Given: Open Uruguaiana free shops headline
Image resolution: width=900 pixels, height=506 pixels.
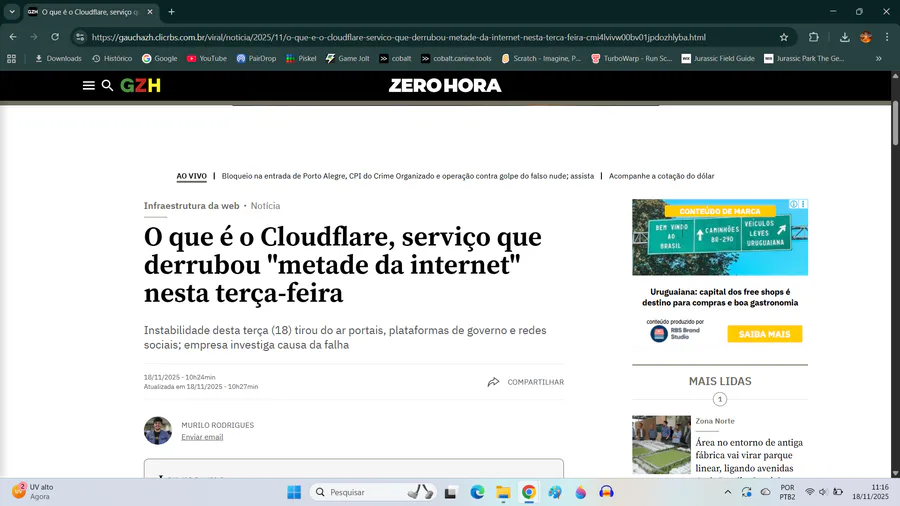Looking at the screenshot, I should (720, 297).
